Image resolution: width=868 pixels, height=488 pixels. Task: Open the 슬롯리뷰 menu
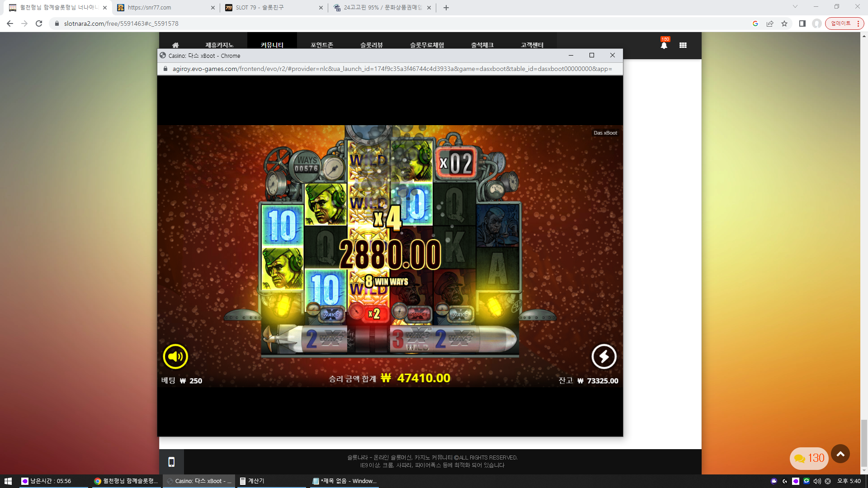tap(372, 45)
